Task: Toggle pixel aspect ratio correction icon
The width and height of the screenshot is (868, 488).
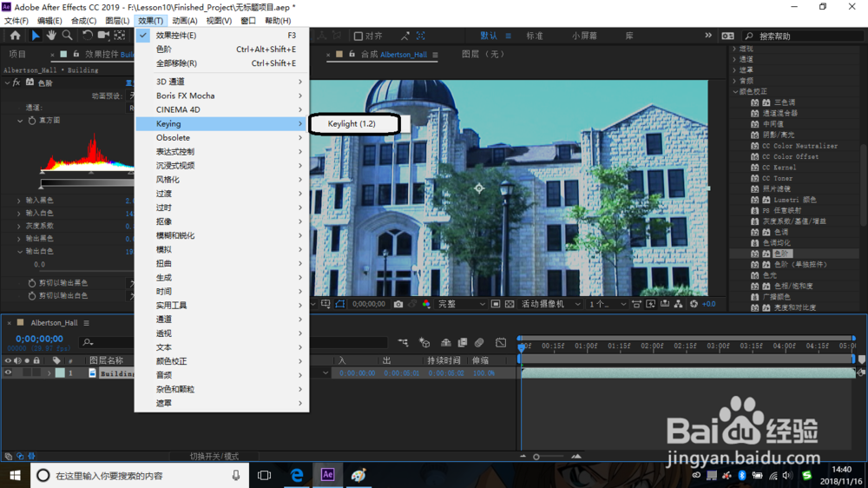Action: (636, 304)
